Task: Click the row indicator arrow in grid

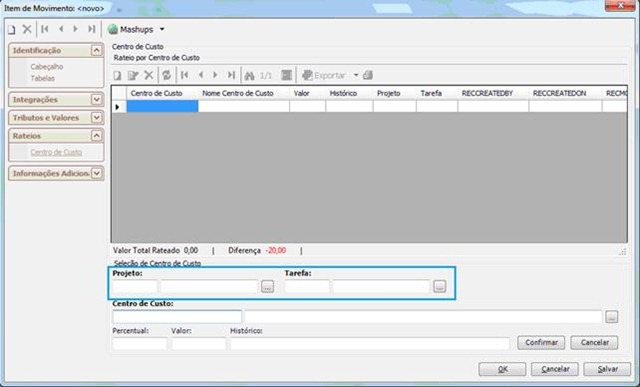Action: coord(118,107)
